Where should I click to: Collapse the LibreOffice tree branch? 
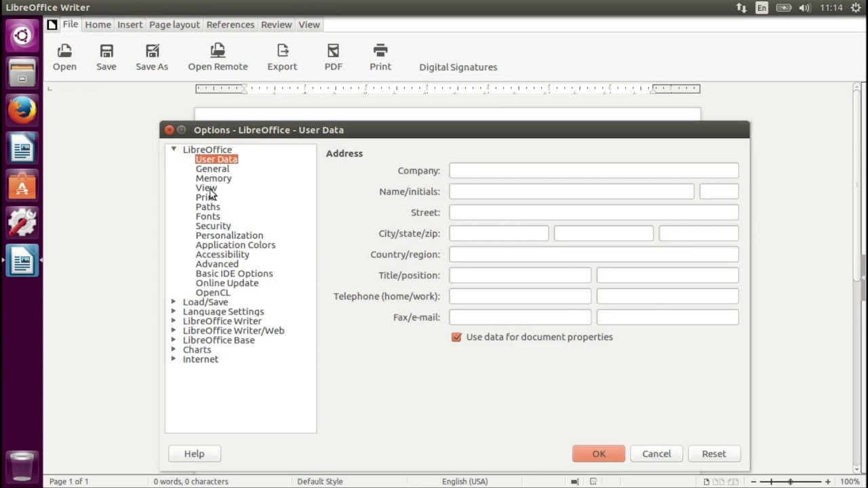tap(173, 149)
